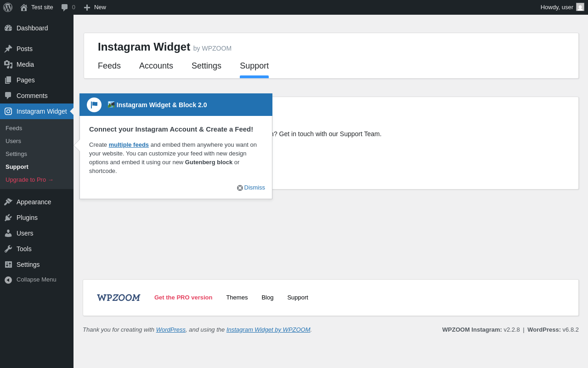
Task: Open the Tools menu label
Action: coord(24,249)
